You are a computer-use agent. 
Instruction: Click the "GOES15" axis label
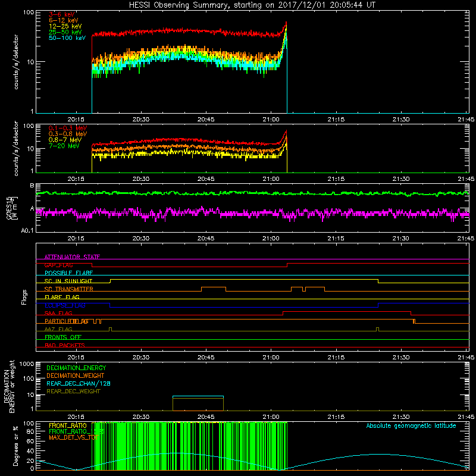click(x=9, y=208)
